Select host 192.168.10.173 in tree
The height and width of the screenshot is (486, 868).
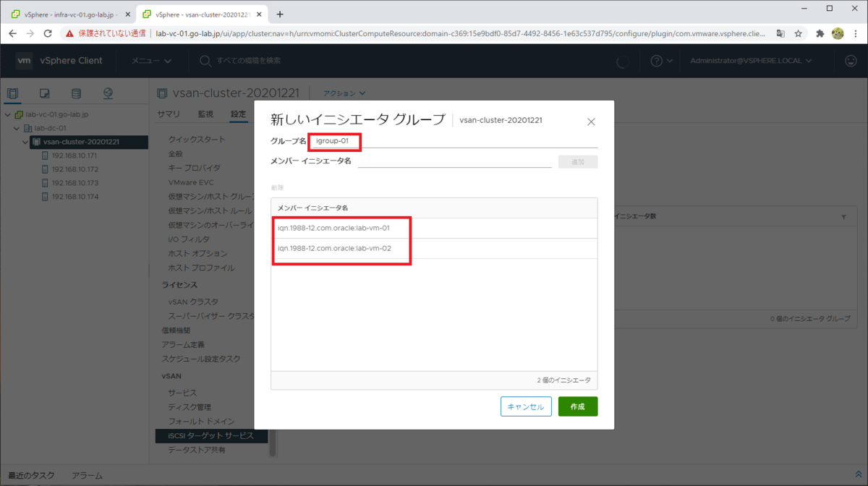[x=75, y=183]
